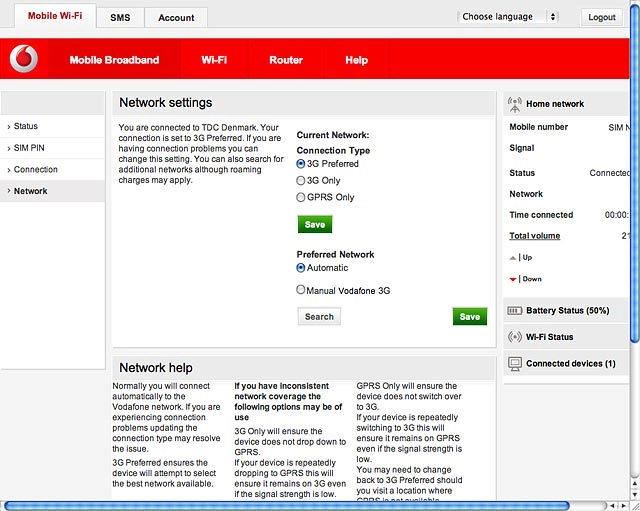Viewport: 640px width, 511px height.
Task: Click the 'Time connected' label
Action: pos(541,215)
